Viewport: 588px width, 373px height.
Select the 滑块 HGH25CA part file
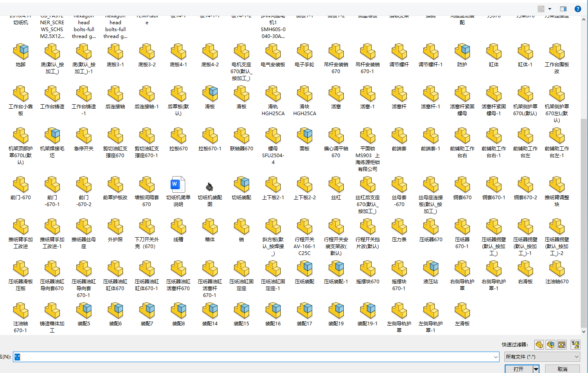click(x=305, y=101)
